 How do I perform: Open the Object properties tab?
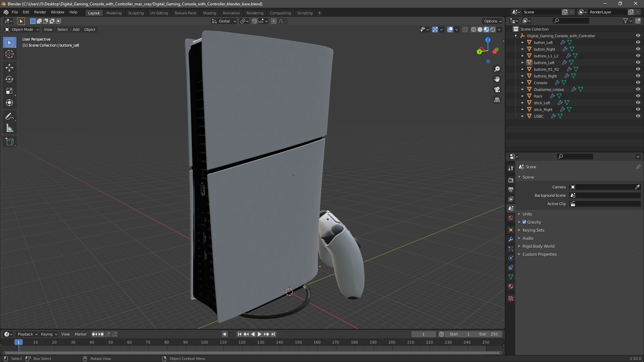[x=511, y=230]
